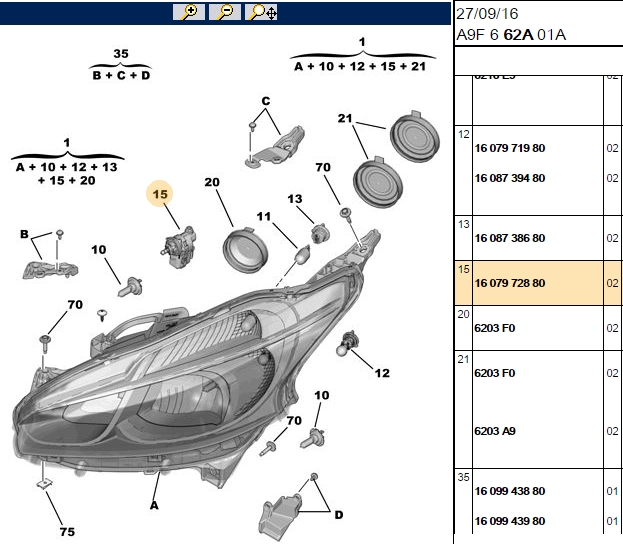Screen dimensions: 623x544
Task: Click the small bulb drawing for part 11
Action: coord(303,254)
